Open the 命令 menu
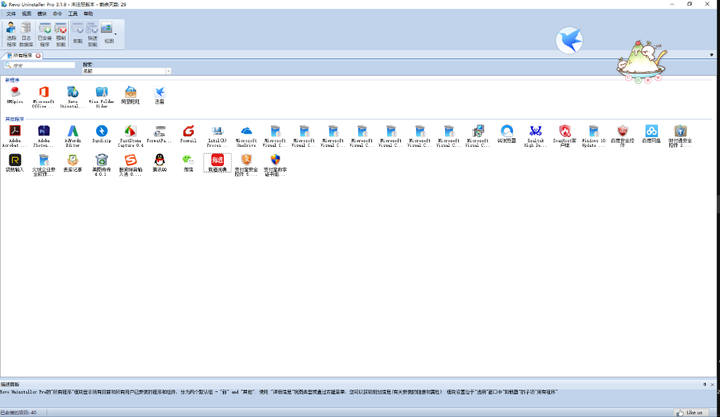Viewport: 720px width, 417px height. pyautogui.click(x=57, y=14)
